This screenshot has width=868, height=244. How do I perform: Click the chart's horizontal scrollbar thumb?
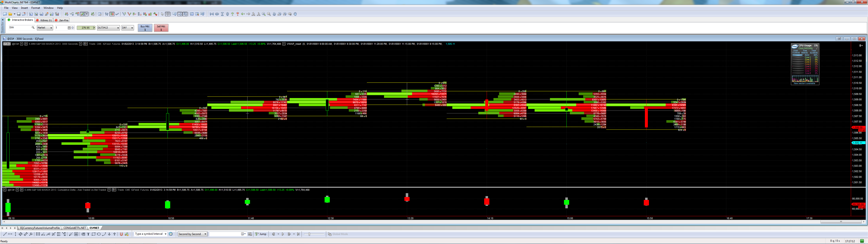click(x=841, y=222)
